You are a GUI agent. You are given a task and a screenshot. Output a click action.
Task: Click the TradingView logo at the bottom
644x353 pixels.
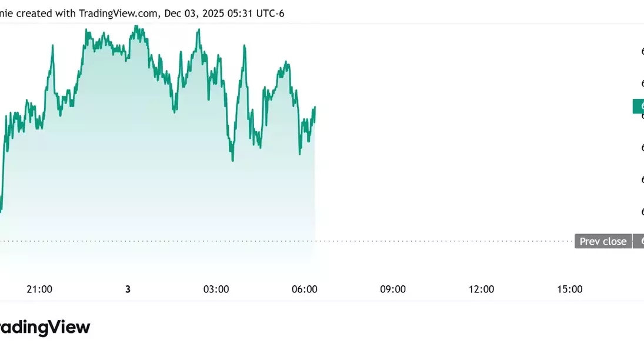click(x=44, y=328)
